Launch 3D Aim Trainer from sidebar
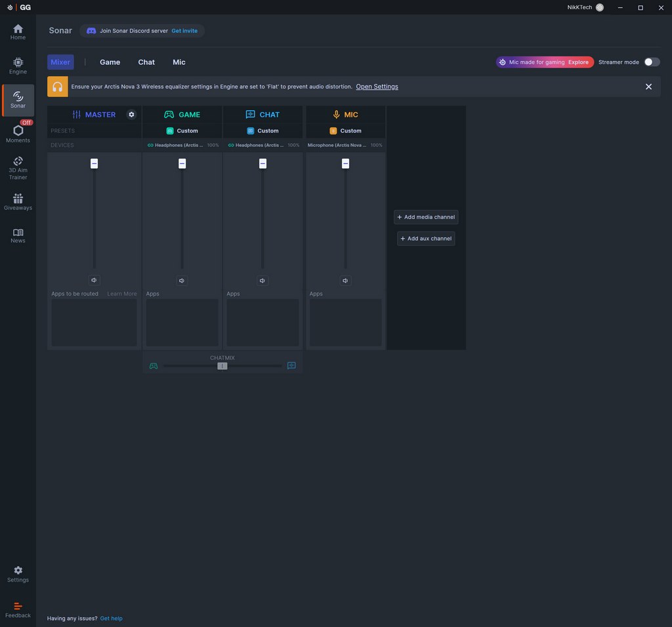The height and width of the screenshot is (627, 672). tap(18, 167)
